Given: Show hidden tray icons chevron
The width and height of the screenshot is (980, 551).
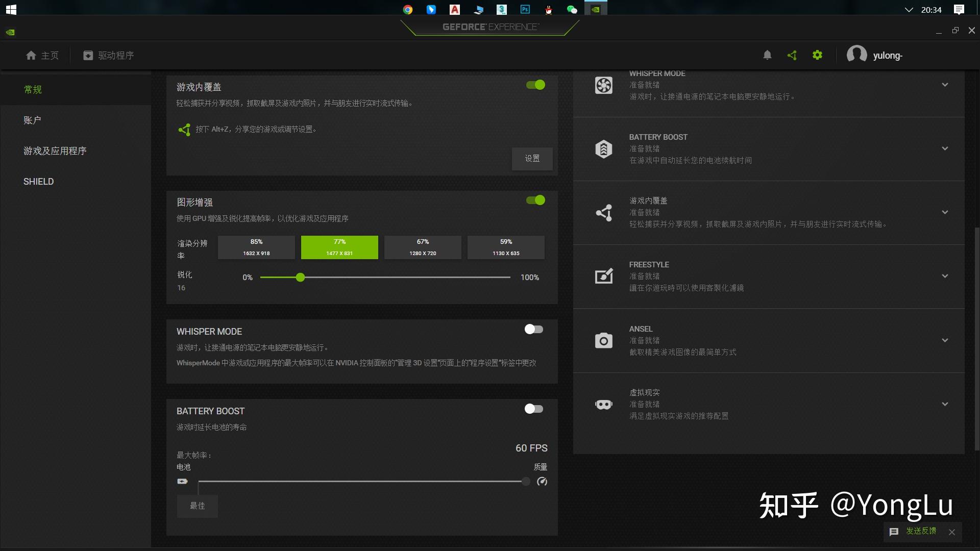Looking at the screenshot, I should [909, 10].
